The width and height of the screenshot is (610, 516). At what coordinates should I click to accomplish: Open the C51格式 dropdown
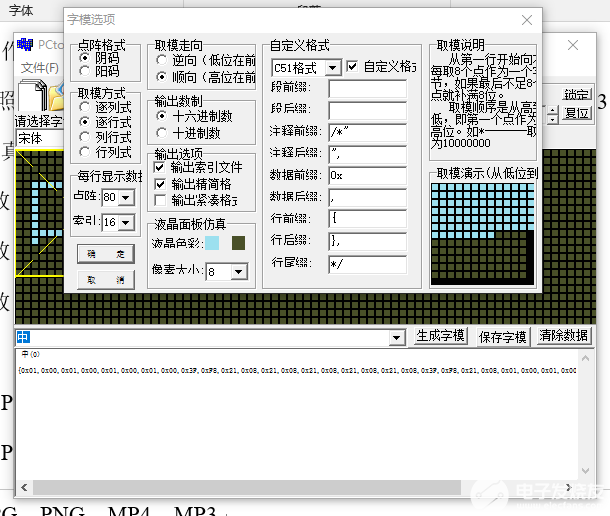(x=332, y=68)
